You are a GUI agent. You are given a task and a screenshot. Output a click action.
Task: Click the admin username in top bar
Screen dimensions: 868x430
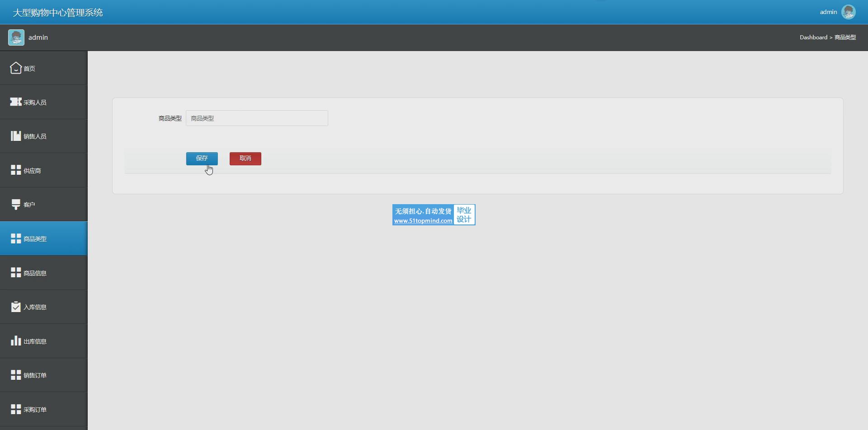[x=828, y=12]
